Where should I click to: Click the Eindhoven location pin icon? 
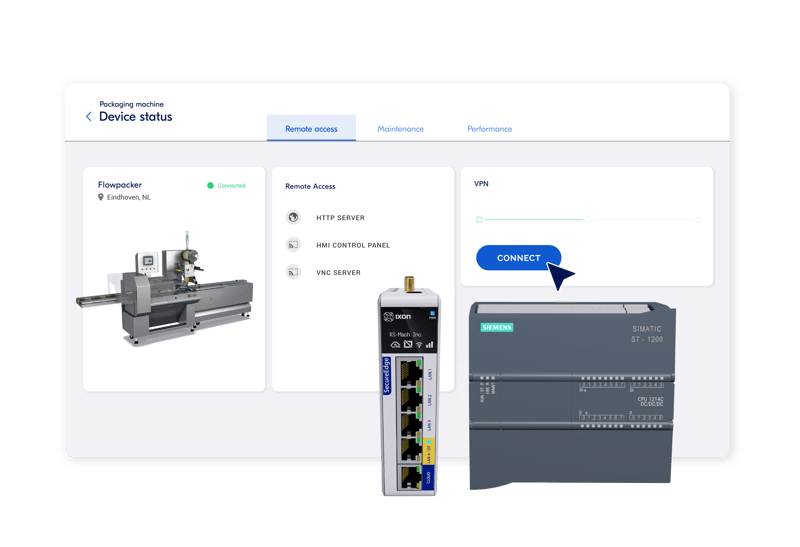pyautogui.click(x=101, y=198)
